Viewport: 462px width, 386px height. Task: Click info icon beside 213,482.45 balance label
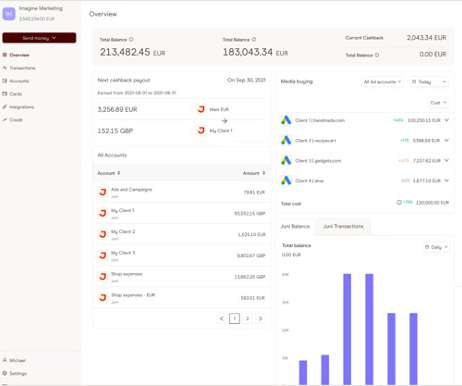tap(131, 39)
